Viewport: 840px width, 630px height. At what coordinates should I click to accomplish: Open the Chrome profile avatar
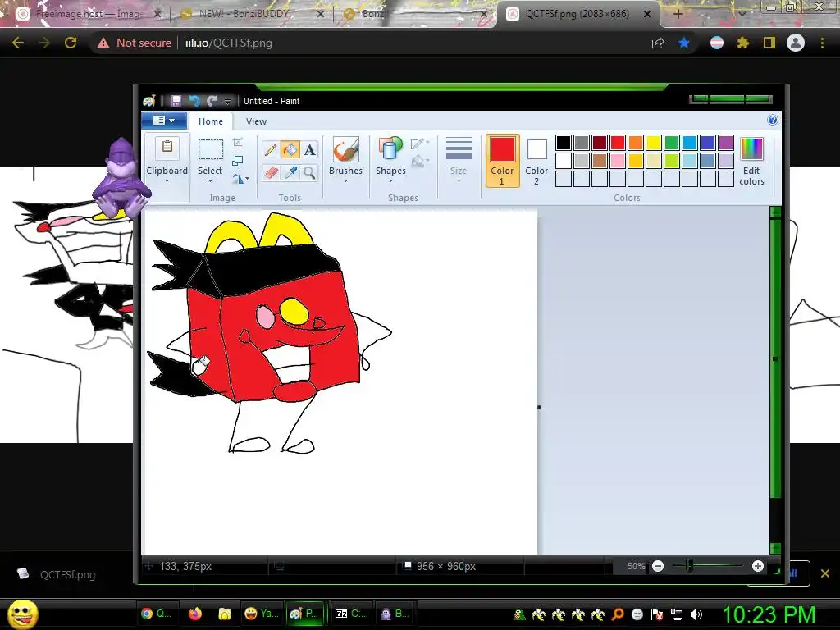click(796, 43)
